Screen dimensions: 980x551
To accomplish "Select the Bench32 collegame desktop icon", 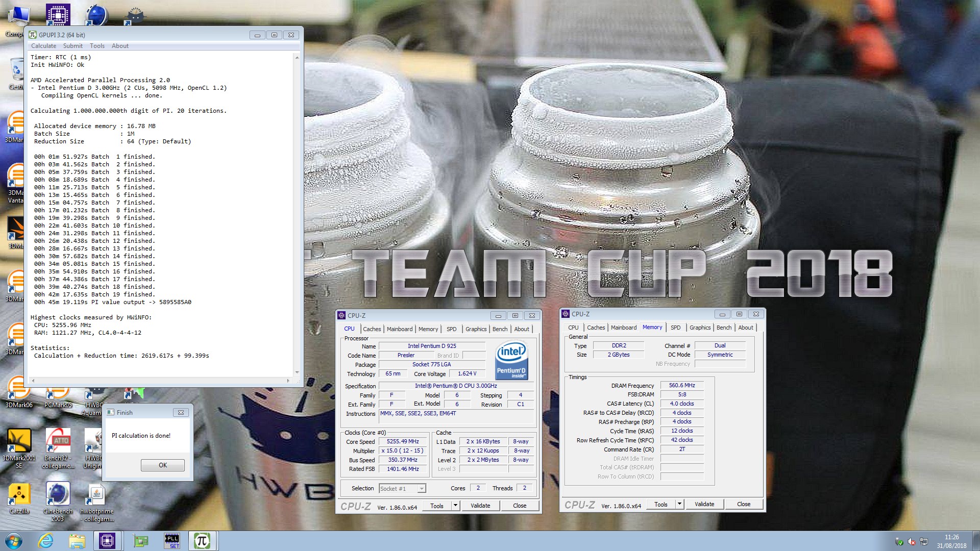I will 58,449.
